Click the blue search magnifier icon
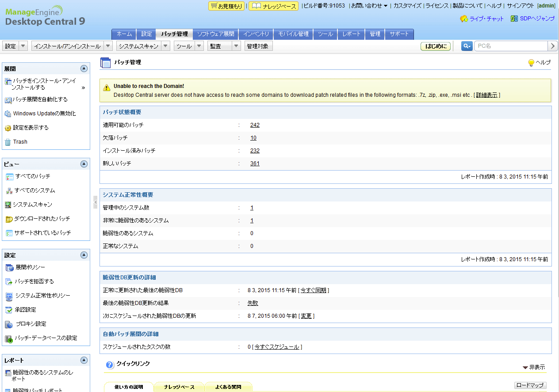This screenshot has width=559, height=392. click(x=467, y=46)
